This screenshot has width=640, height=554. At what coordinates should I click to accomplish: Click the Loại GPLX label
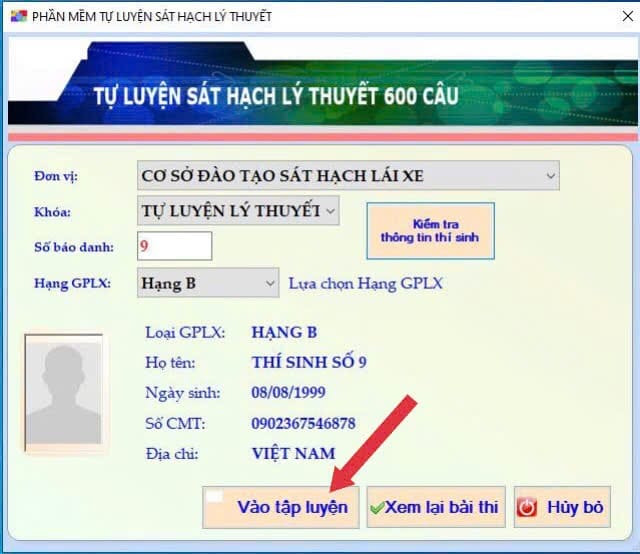(x=185, y=332)
